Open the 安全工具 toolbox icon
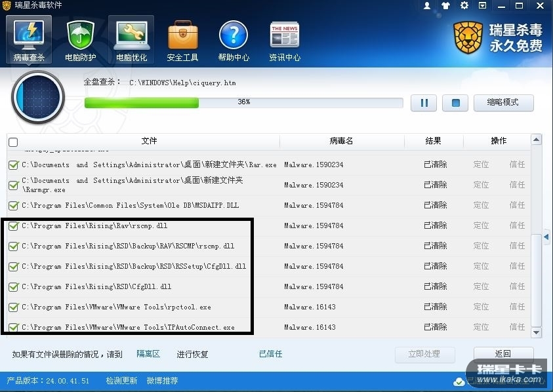 182,39
